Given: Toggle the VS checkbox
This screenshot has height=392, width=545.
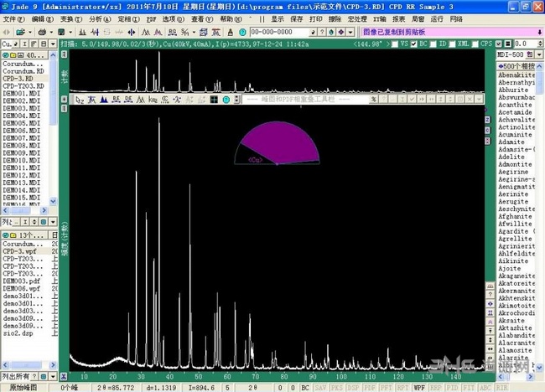Looking at the screenshot, I should [394, 44].
